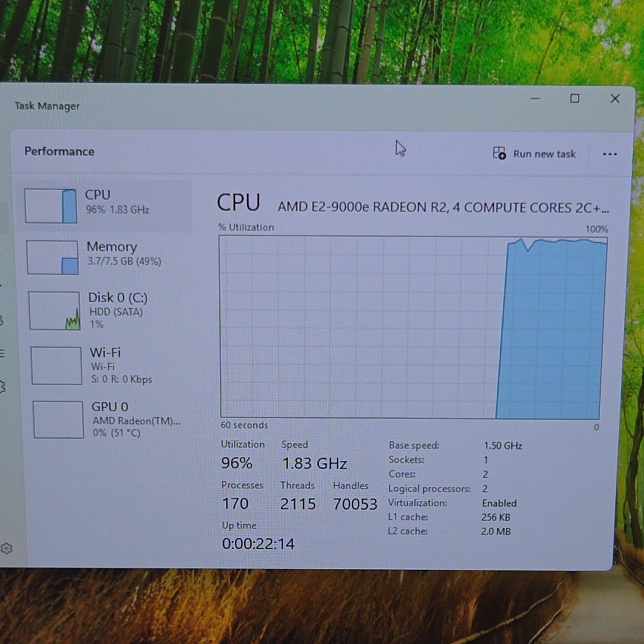This screenshot has height=644, width=644.
Task: Click the GPU 0 mini graph thumbnail
Action: 58,419
